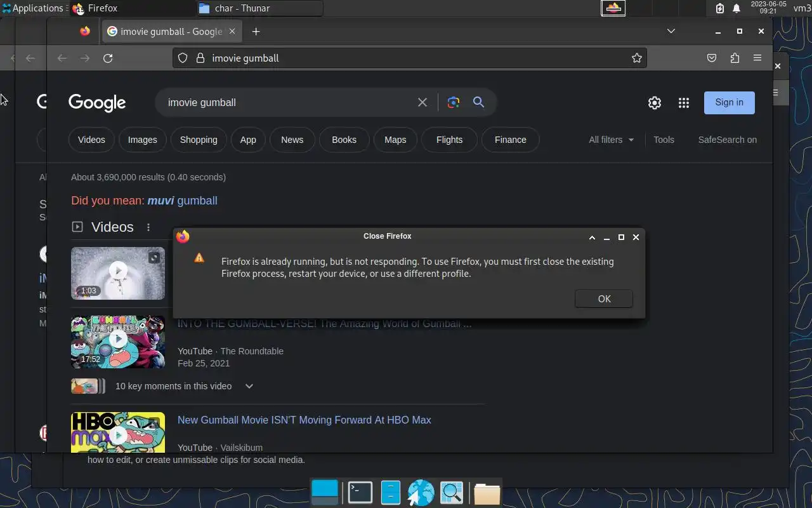
Task: Click the reload page icon in Firefox
Action: click(108, 58)
